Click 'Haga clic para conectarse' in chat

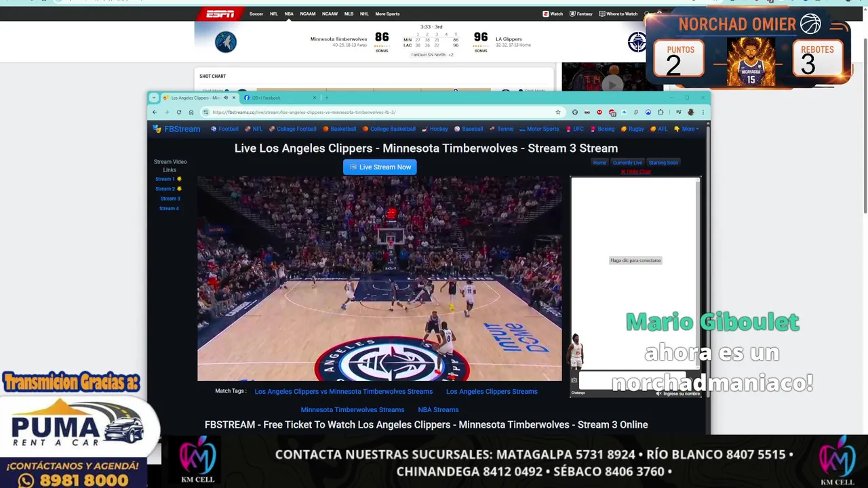635,260
